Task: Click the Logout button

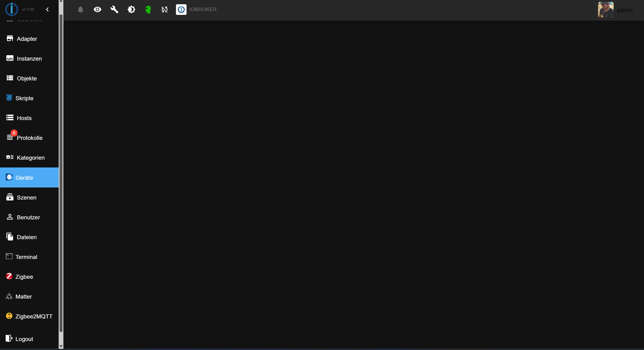Action: (x=24, y=339)
